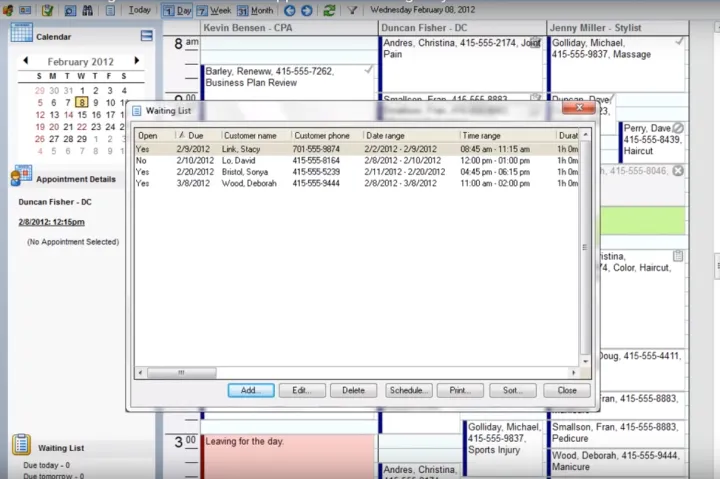Go to next month in mini calendar
The width and height of the screenshot is (720, 479).
(137, 61)
